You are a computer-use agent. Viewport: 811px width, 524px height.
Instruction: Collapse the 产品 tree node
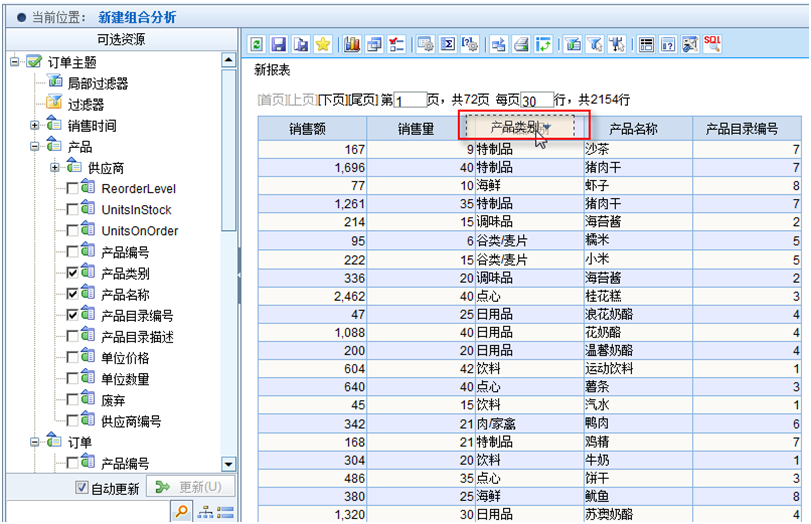coord(35,146)
